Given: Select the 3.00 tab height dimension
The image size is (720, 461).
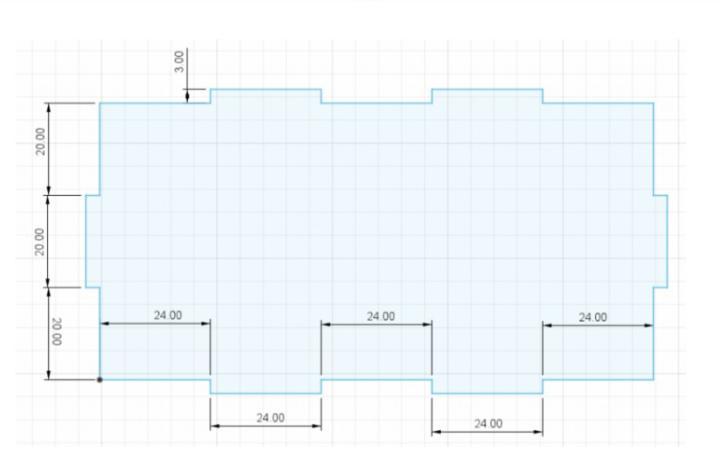Looking at the screenshot, I should (179, 62).
